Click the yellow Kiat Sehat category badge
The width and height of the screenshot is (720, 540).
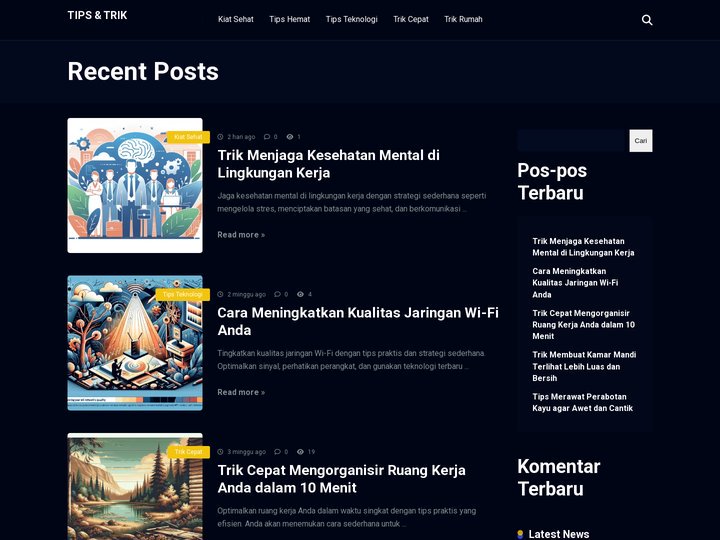(188, 137)
